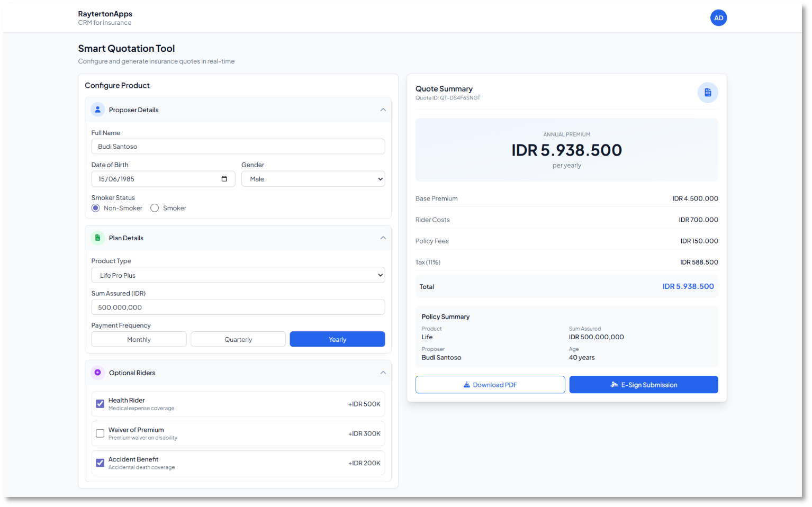The height and width of the screenshot is (507, 812).
Task: Click the document icon in Quote Summary
Action: tap(708, 93)
